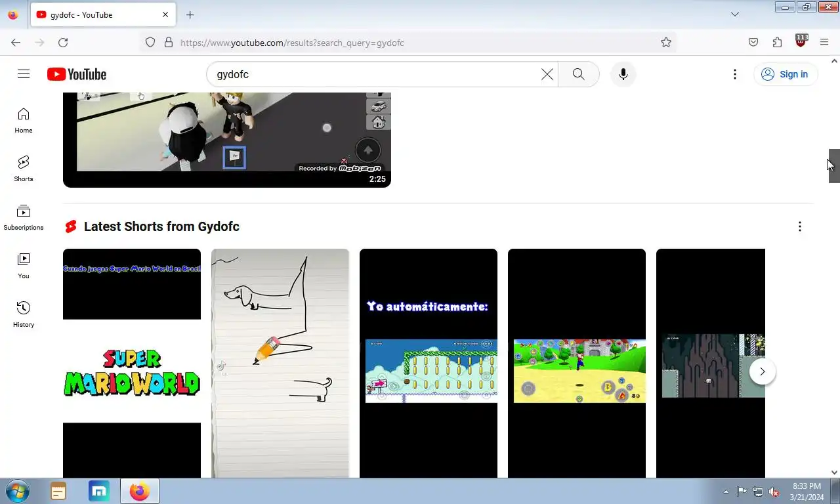Screen dimensions: 840x504
Task: Click the page scrollbar thumb
Action: click(834, 165)
